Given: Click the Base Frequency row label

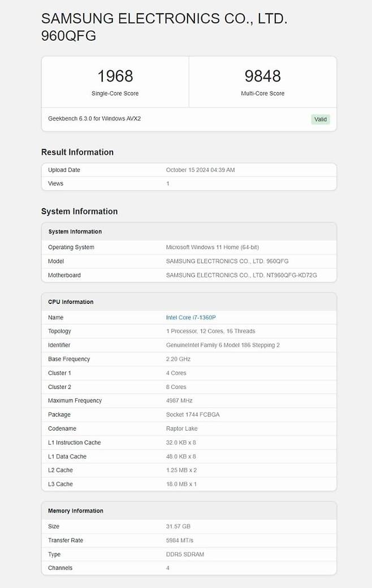Looking at the screenshot, I should coord(69,359).
